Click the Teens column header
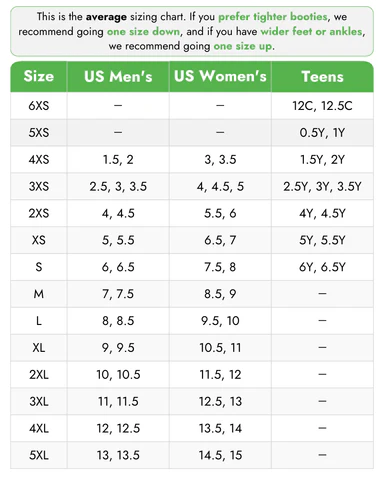The width and height of the screenshot is (384, 480). 322,76
